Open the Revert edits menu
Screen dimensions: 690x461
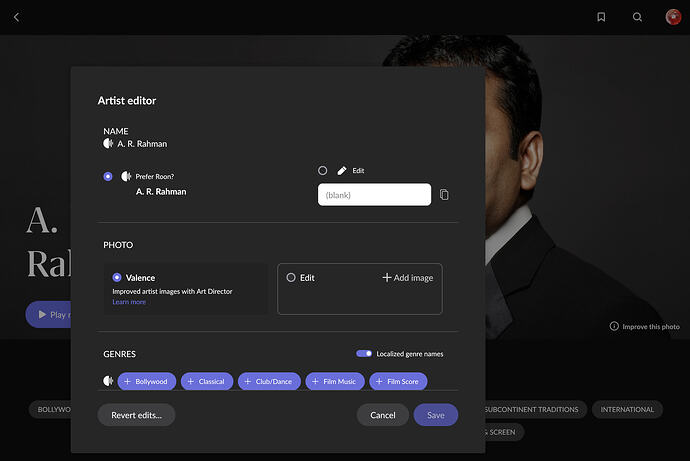[x=136, y=415]
